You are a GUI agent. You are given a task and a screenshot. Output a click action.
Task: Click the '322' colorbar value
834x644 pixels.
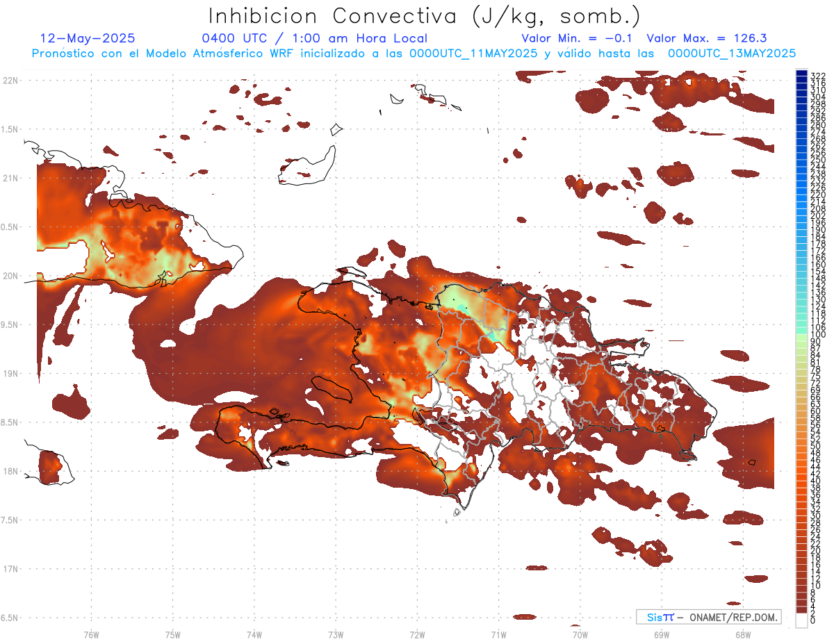(818, 76)
